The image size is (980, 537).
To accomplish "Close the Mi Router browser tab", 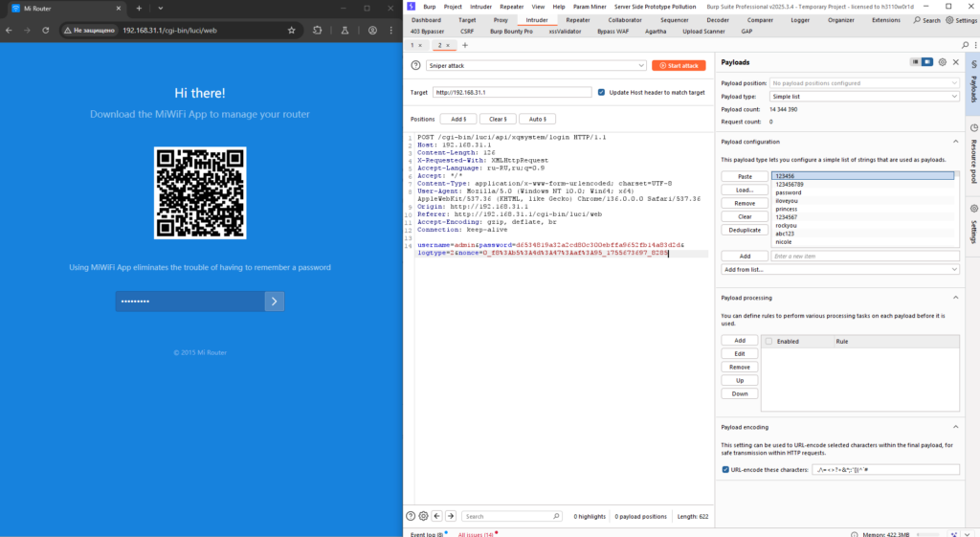I will point(119,8).
